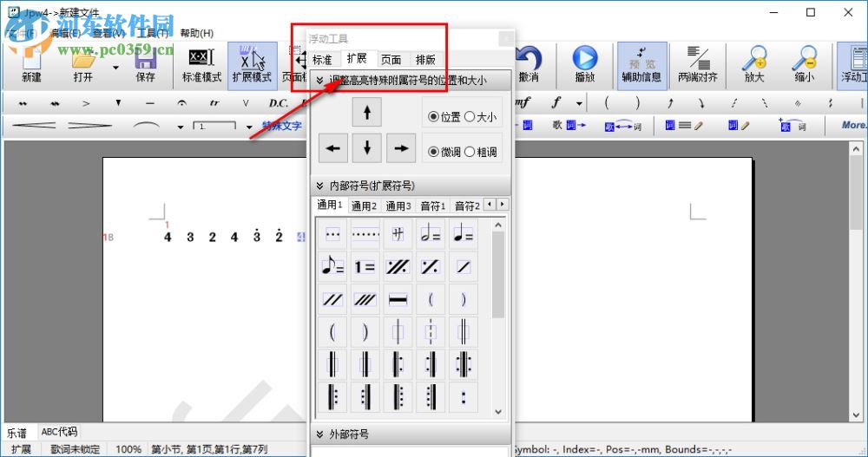Insert the D.C. da capo mark
Screen dimensions: 868x457
click(x=278, y=103)
